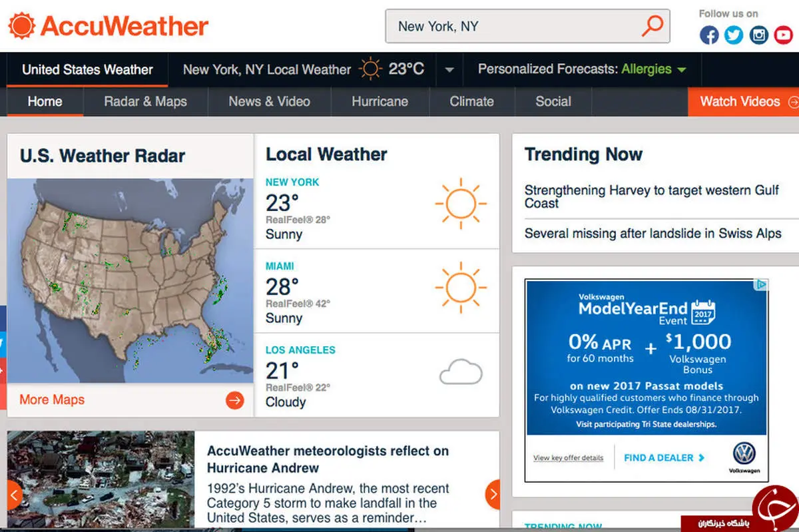Read Strengthening Harvey Gulf Coast story

tap(651, 196)
